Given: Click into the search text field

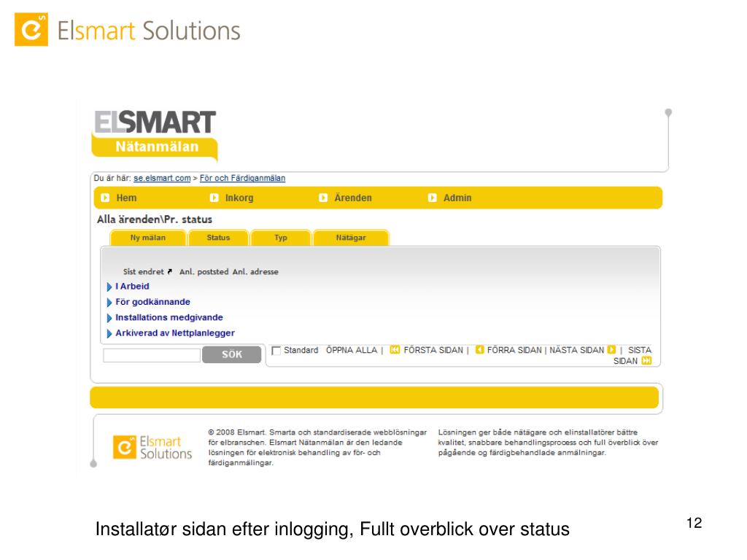Looking at the screenshot, I should (x=152, y=355).
